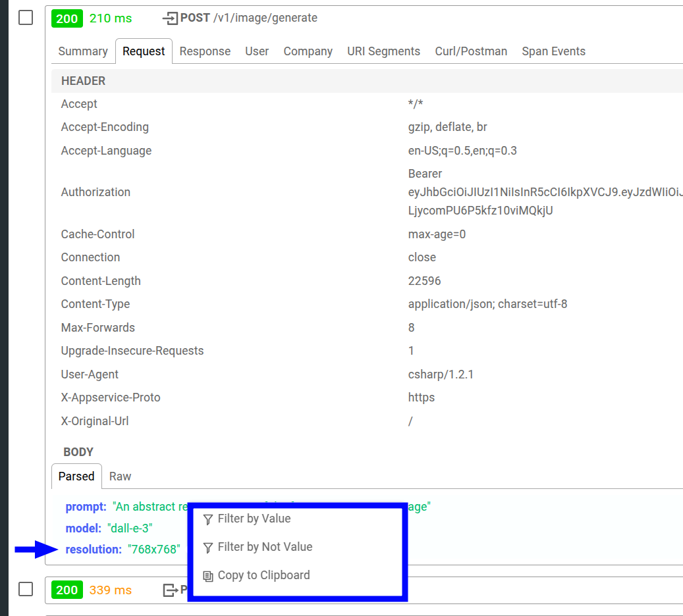The image size is (683, 616).
Task: Select Filter by Value from the context menu
Action: [x=254, y=519]
